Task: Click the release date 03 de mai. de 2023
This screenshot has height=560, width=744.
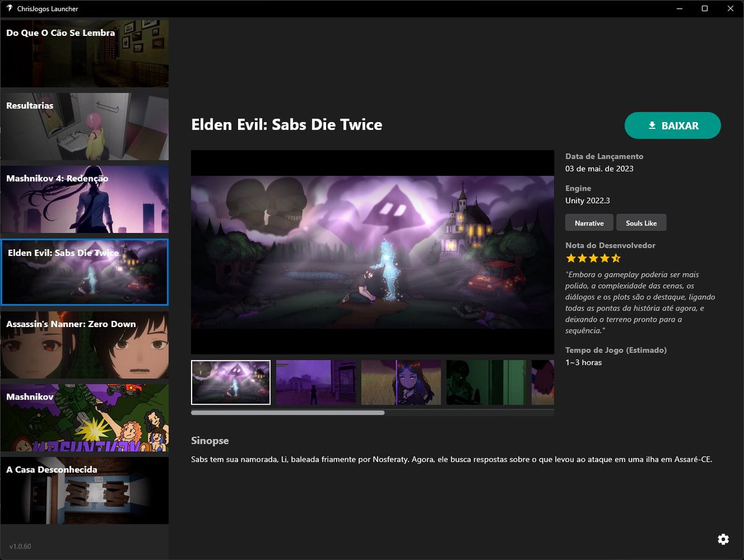Action: pos(600,168)
